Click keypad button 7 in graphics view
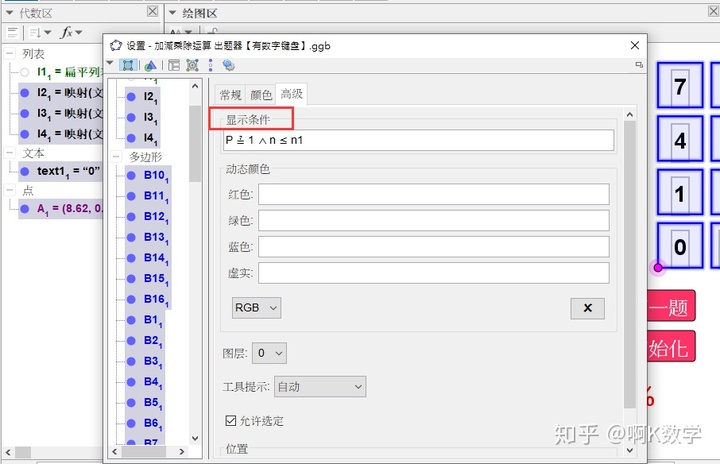 click(680, 86)
